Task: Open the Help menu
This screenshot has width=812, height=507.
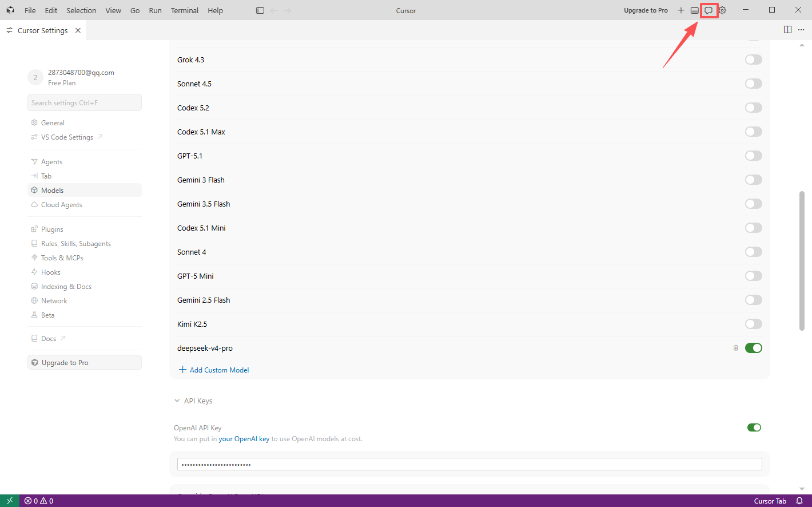Action: tap(216, 10)
